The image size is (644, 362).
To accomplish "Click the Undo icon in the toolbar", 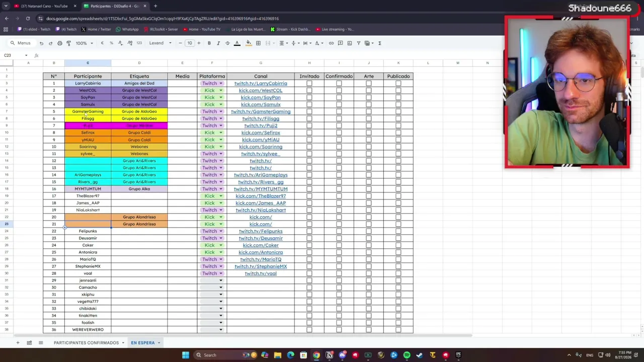I will (41, 43).
